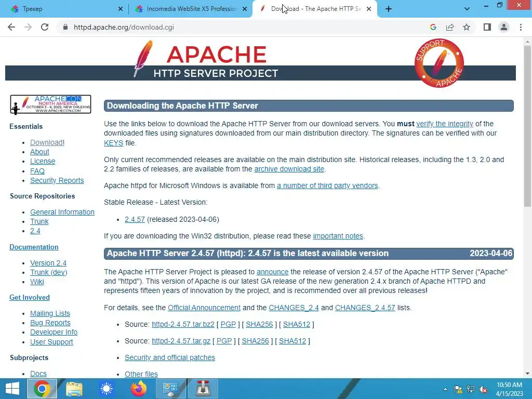This screenshot has width=532, height=399.
Task: Open a new browser tab
Action: pos(389,9)
